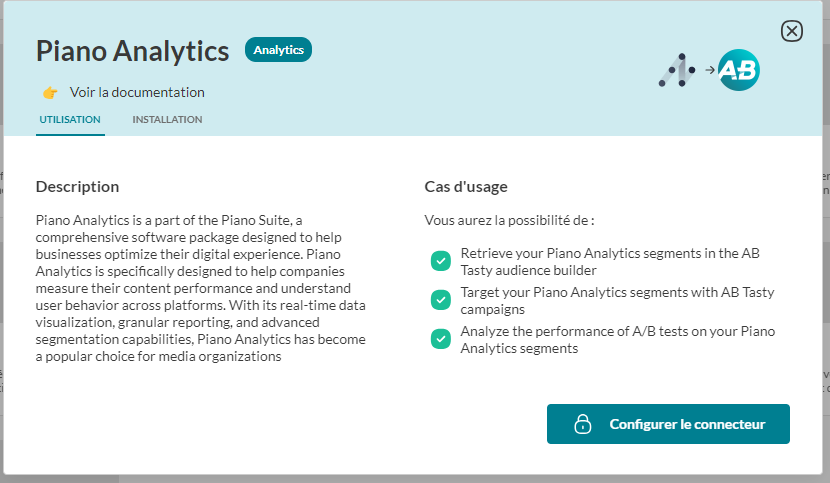
Task: Click the Description section heading
Action: pyautogui.click(x=77, y=187)
